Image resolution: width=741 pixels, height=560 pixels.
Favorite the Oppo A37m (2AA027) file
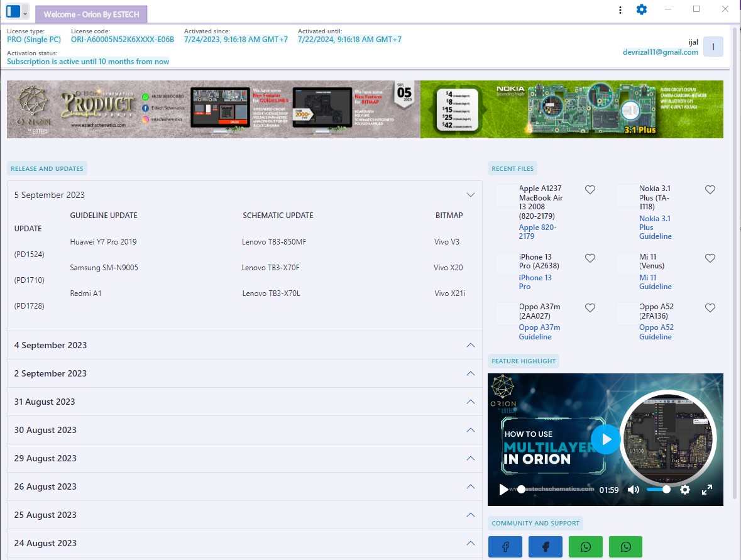(x=590, y=307)
